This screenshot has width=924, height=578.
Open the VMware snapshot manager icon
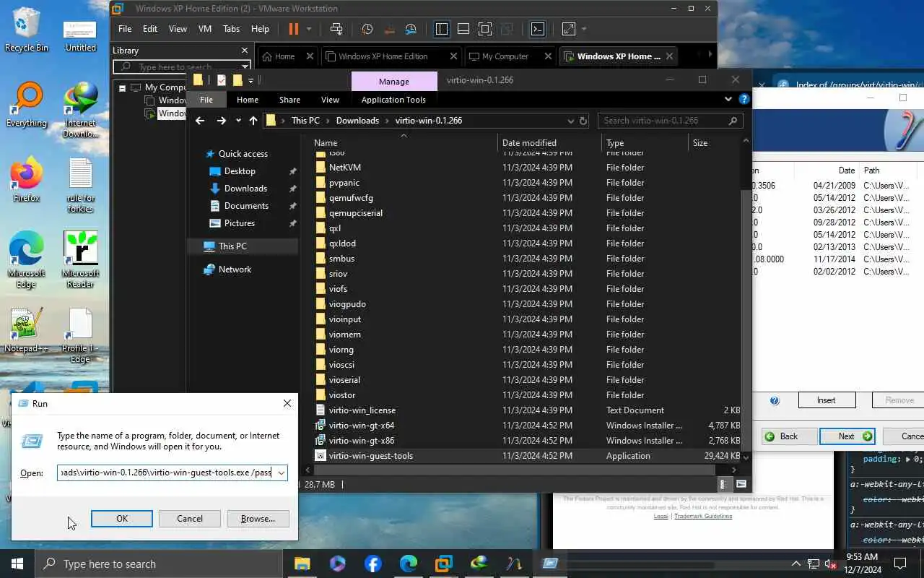(411, 29)
